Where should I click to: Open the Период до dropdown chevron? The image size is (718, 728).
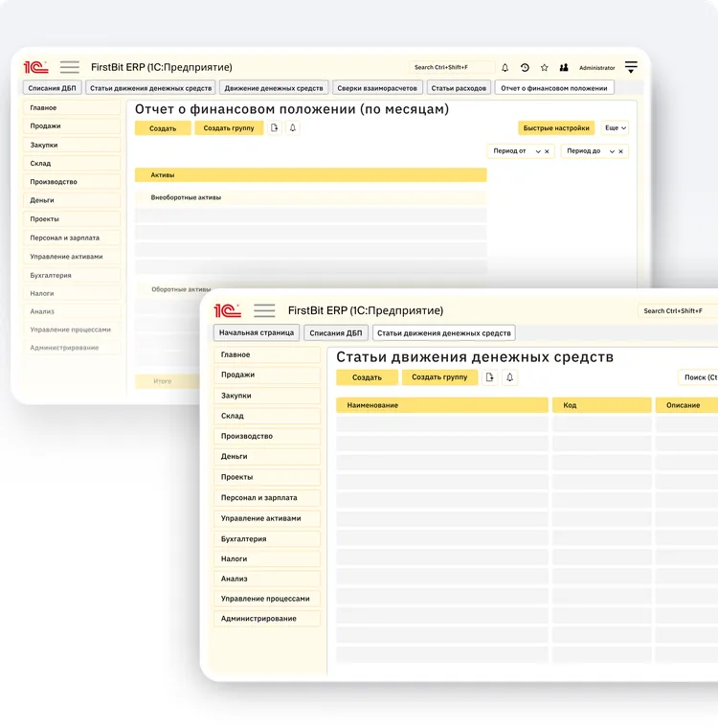pyautogui.click(x=611, y=151)
